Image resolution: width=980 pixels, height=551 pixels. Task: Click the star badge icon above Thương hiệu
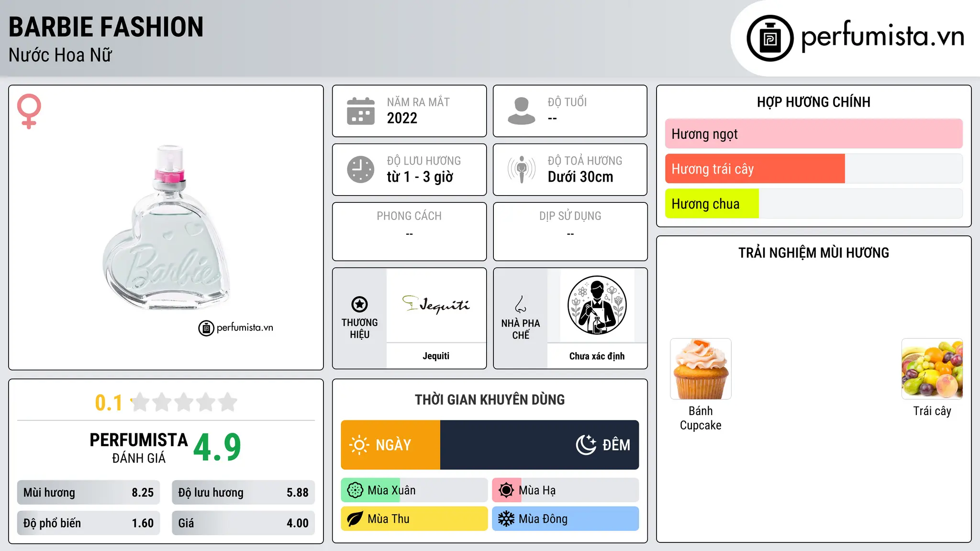(x=359, y=304)
